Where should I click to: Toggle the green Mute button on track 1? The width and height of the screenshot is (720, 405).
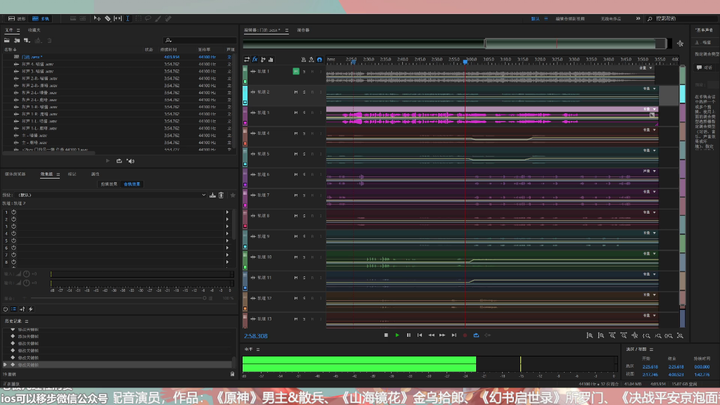(296, 71)
